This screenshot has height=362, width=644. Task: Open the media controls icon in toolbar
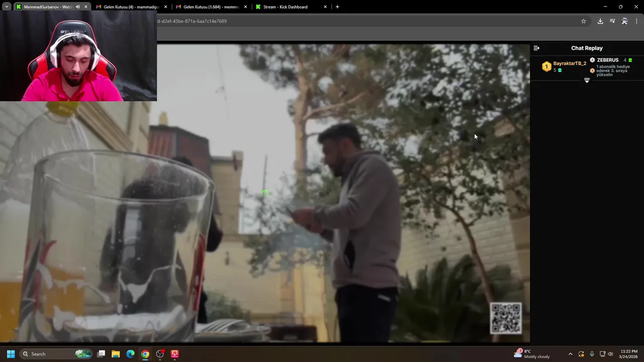point(612,21)
